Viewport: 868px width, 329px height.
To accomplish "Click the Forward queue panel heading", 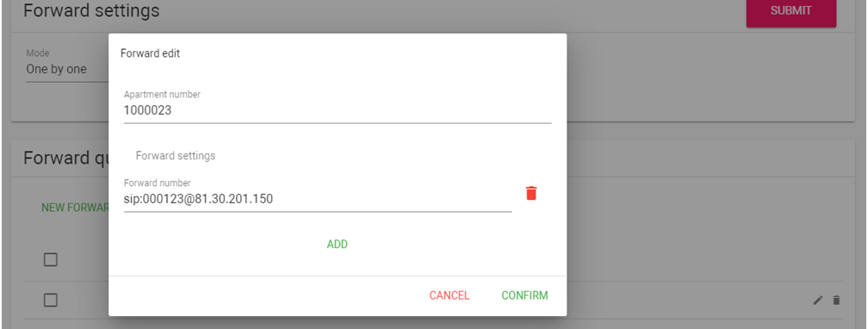I will [65, 158].
